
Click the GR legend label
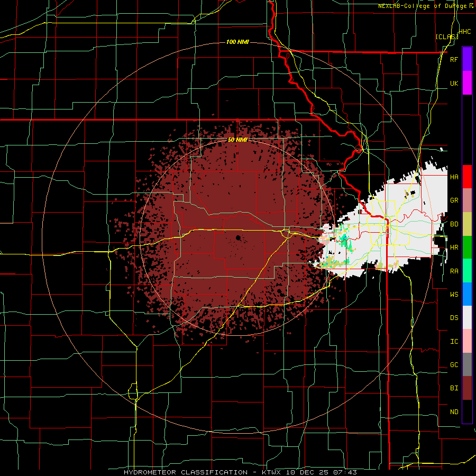(x=454, y=200)
